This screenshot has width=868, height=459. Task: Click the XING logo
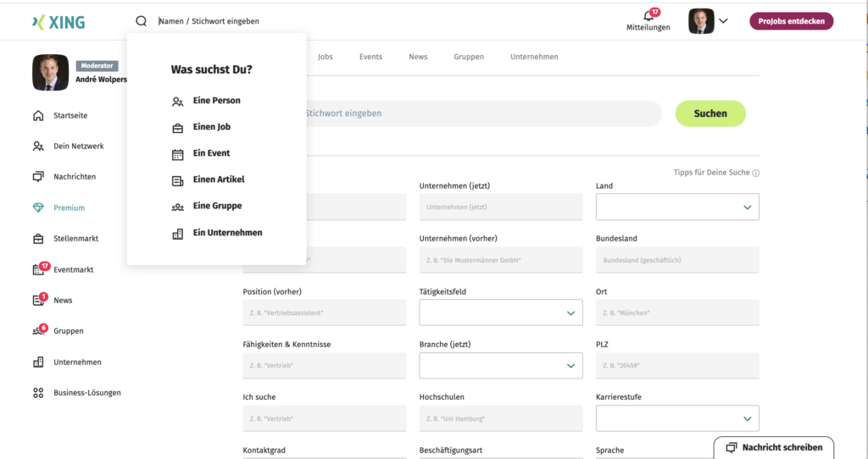click(58, 22)
